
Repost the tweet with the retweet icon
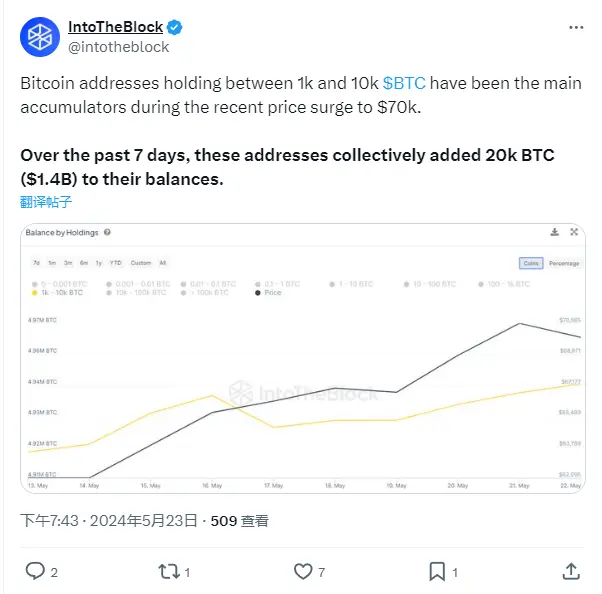169,571
